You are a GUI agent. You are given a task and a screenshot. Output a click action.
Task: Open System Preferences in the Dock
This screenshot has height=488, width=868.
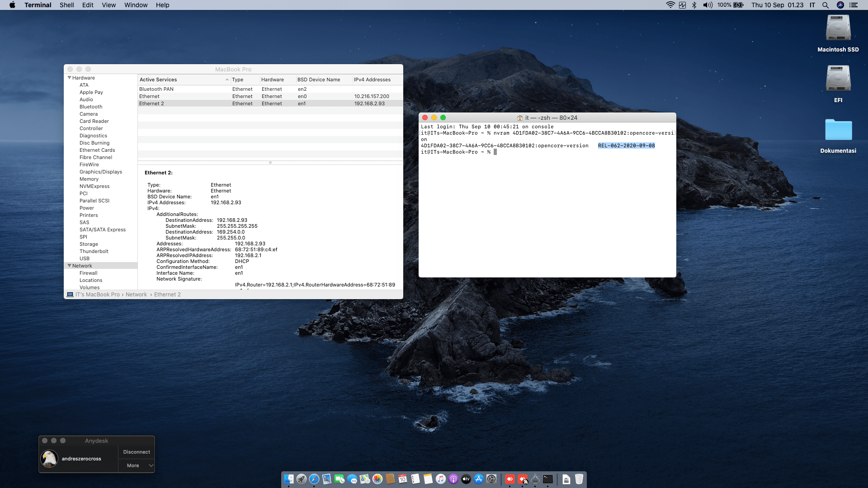pyautogui.click(x=491, y=479)
